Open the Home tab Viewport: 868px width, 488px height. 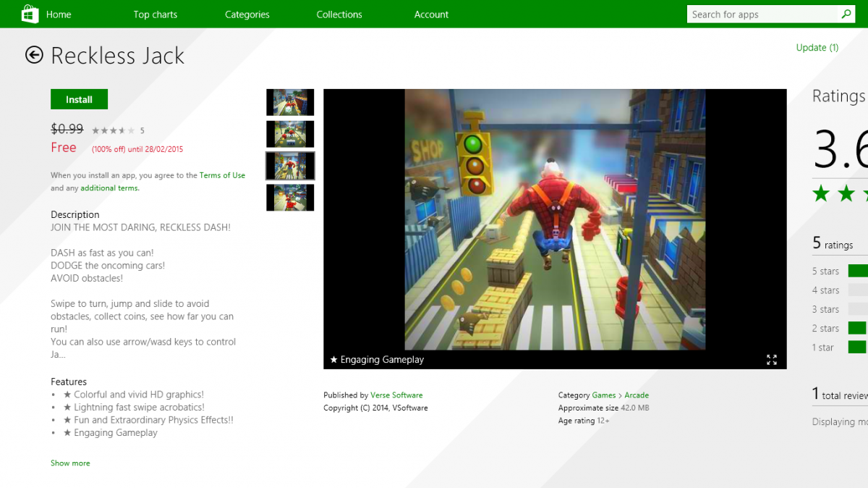[59, 14]
